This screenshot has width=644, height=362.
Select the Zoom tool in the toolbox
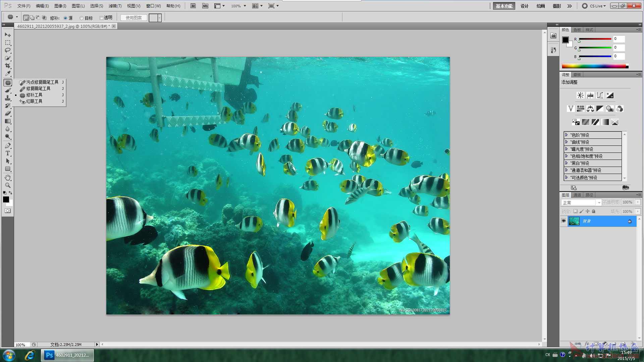click(8, 185)
